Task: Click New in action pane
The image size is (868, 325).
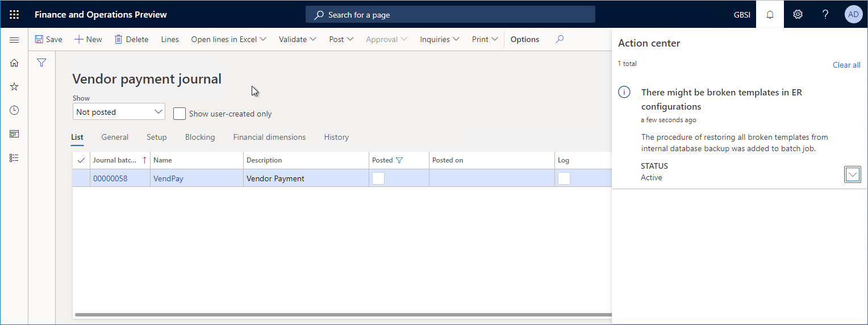Action: pyautogui.click(x=88, y=39)
